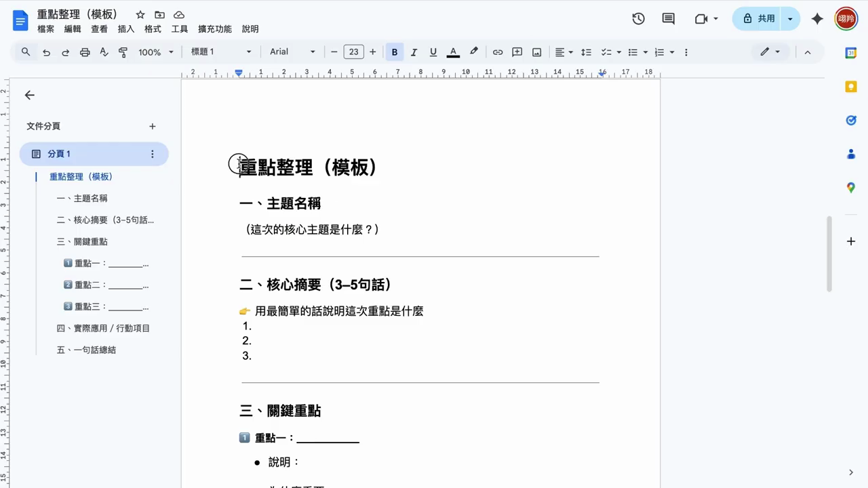Get add-ons with plus icon
Screen dimensions: 868x488
pos(851,241)
